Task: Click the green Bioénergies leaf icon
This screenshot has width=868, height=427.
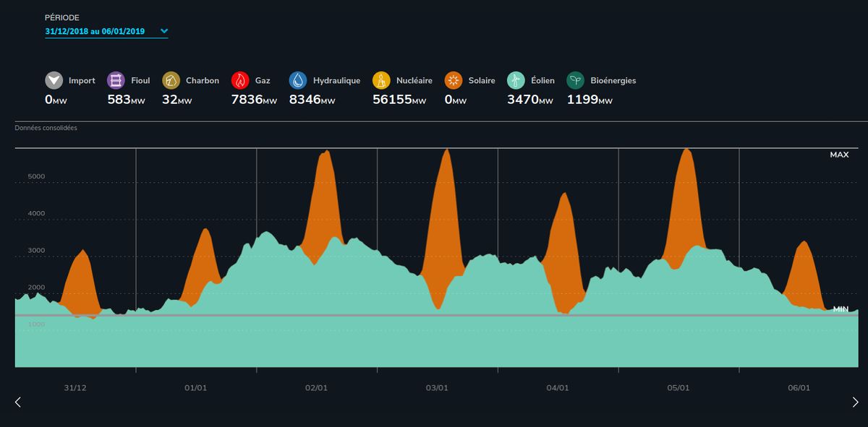Action: click(576, 80)
